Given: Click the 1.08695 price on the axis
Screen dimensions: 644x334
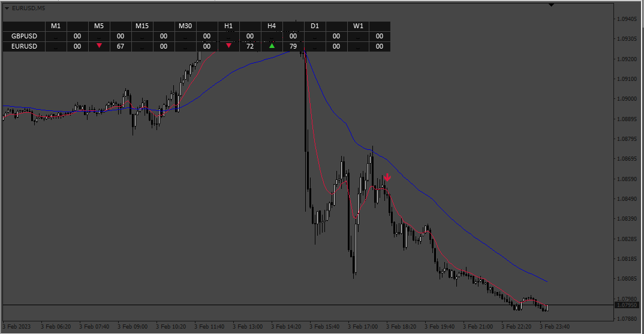Looking at the screenshot, I should pyautogui.click(x=627, y=159).
